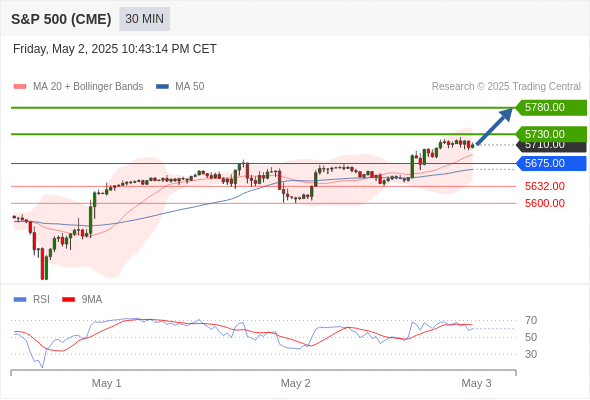This screenshot has width=590, height=400.
Task: Click the 5780.00 green resistance price tag
Action: (551, 108)
